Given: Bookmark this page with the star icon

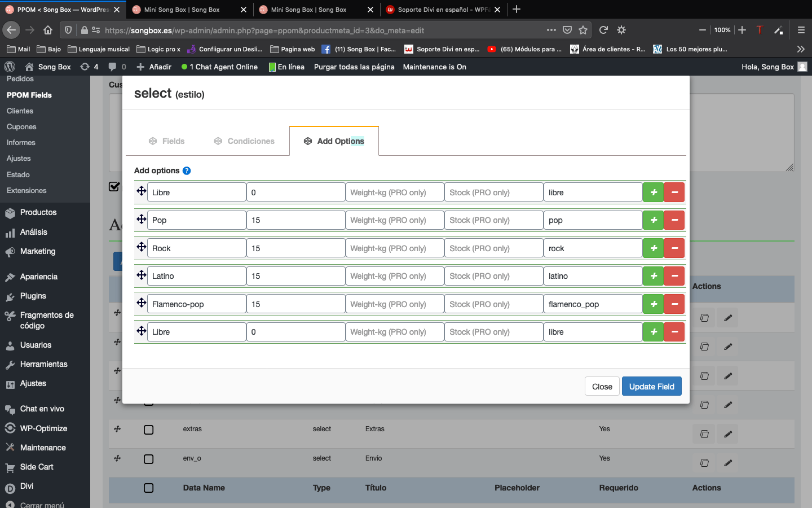Looking at the screenshot, I should click(x=583, y=30).
